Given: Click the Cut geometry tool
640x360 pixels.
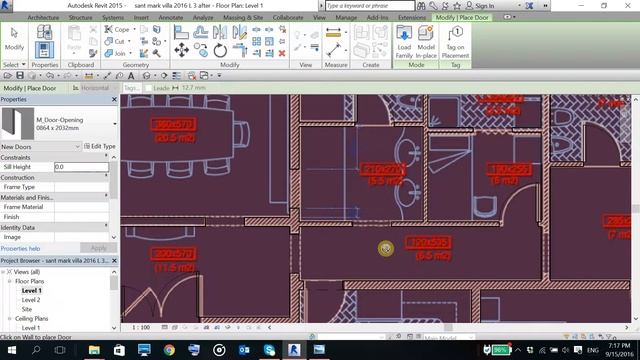Looking at the screenshot, I should (x=115, y=41).
